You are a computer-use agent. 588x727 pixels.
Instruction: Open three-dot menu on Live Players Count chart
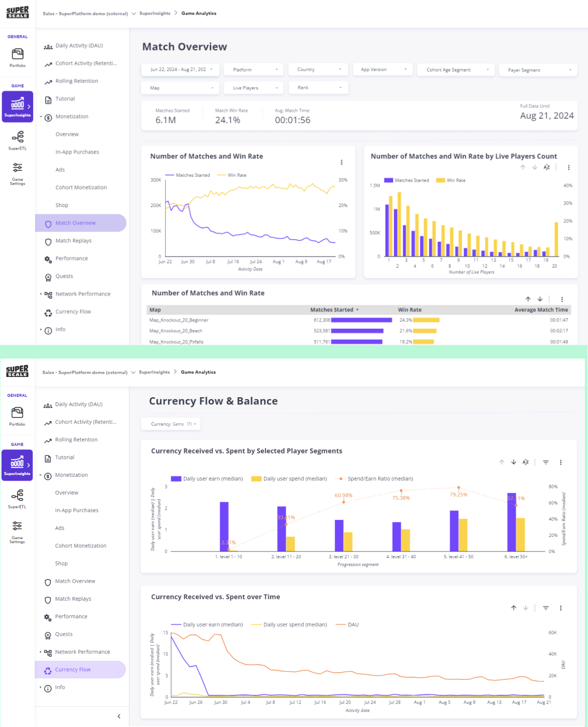point(569,167)
